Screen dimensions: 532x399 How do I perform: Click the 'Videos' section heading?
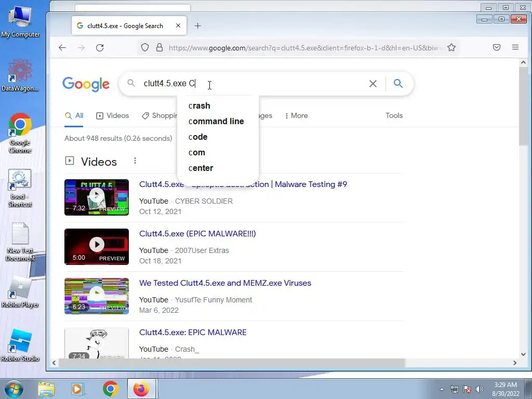(x=99, y=162)
